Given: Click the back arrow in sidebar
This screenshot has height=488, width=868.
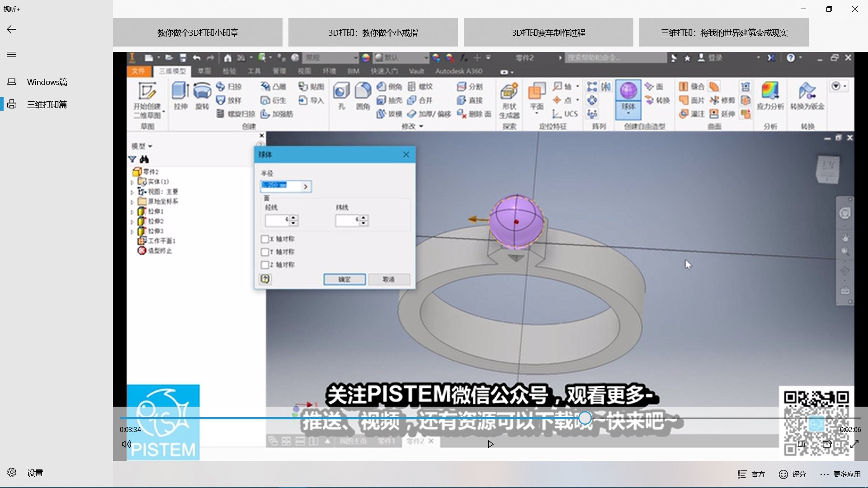Looking at the screenshot, I should (11, 29).
